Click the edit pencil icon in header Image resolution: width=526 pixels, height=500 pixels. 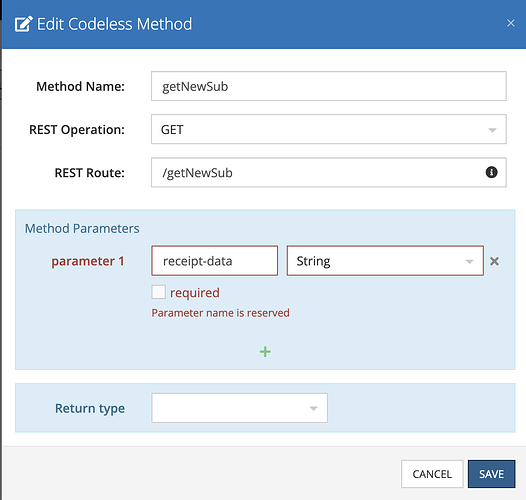(23, 24)
